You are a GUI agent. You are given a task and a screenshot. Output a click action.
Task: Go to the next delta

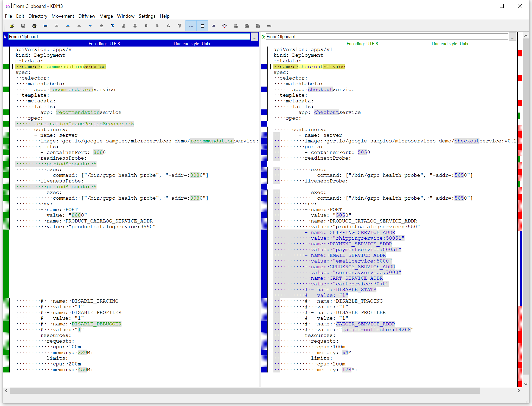pos(90,26)
